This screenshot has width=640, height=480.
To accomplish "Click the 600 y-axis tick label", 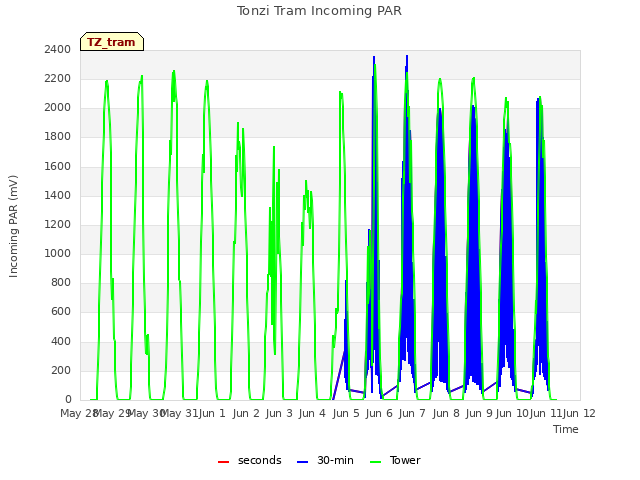I will tap(61, 312).
